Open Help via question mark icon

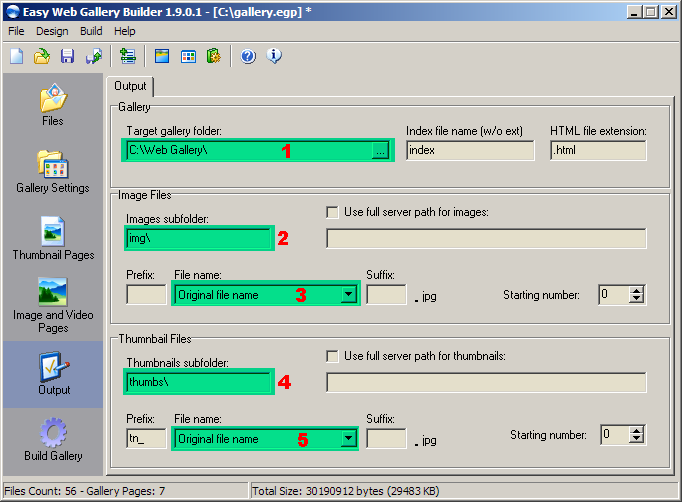(x=248, y=57)
